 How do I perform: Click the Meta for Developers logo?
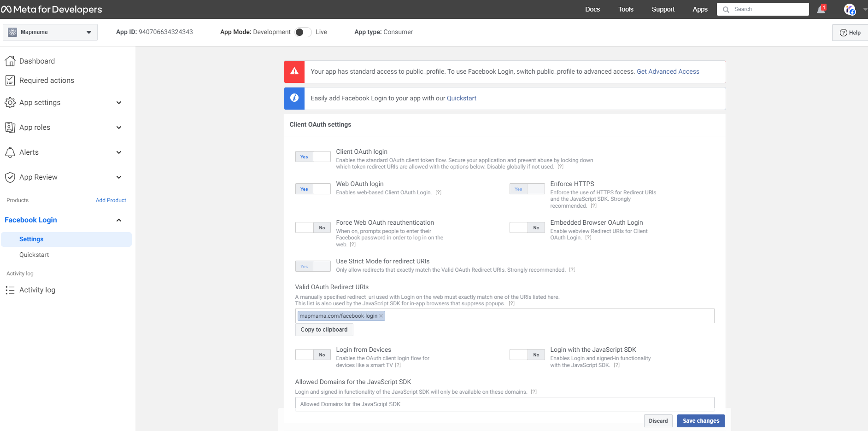[52, 9]
